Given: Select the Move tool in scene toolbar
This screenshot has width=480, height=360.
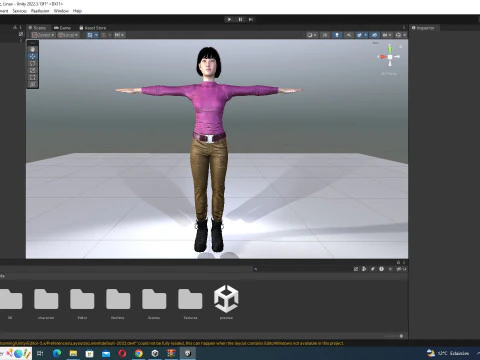Looking at the screenshot, I should pyautogui.click(x=32, y=56).
